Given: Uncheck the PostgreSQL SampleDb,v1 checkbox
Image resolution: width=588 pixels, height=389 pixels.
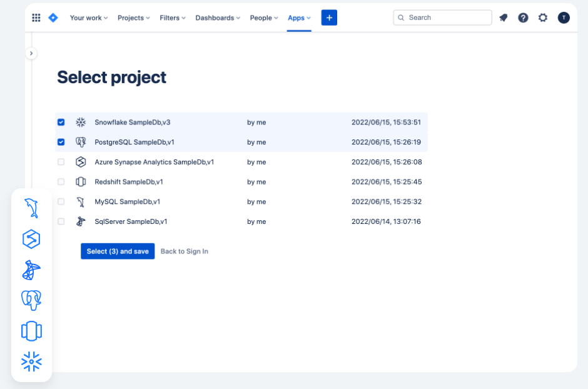Looking at the screenshot, I should click(x=61, y=142).
